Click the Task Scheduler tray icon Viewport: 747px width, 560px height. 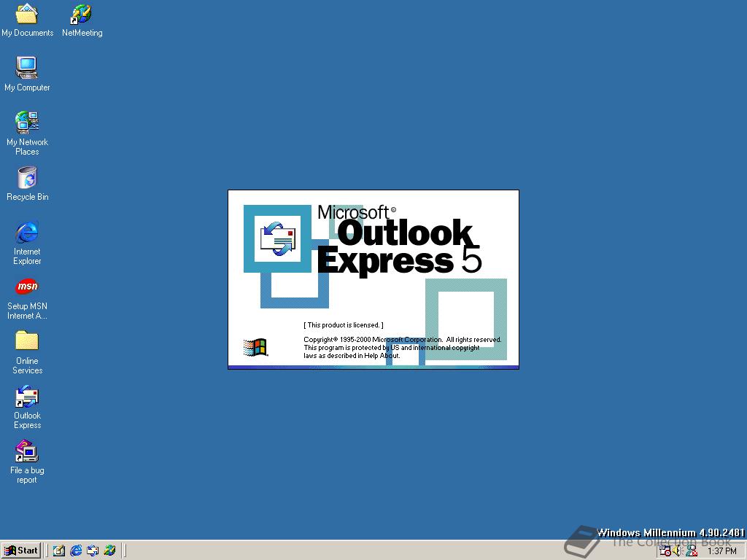[x=665, y=551]
